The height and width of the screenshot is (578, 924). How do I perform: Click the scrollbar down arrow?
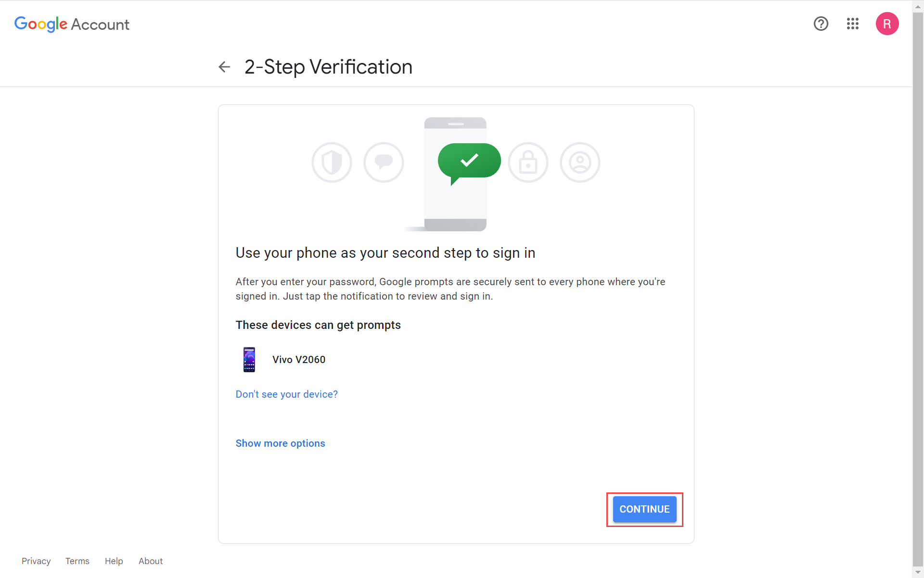coord(918,572)
